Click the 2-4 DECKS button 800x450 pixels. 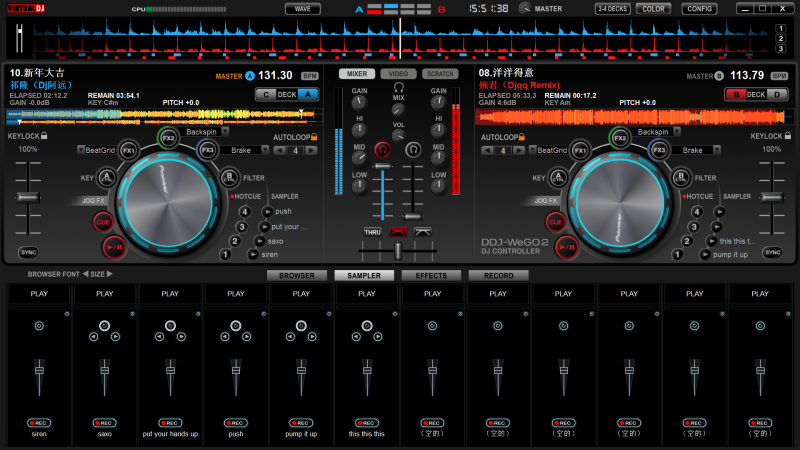point(613,9)
